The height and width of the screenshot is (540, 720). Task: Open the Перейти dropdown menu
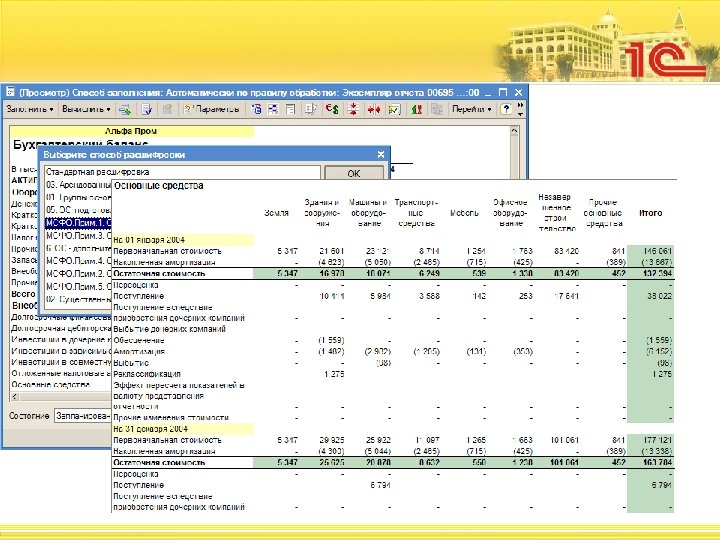(472, 109)
